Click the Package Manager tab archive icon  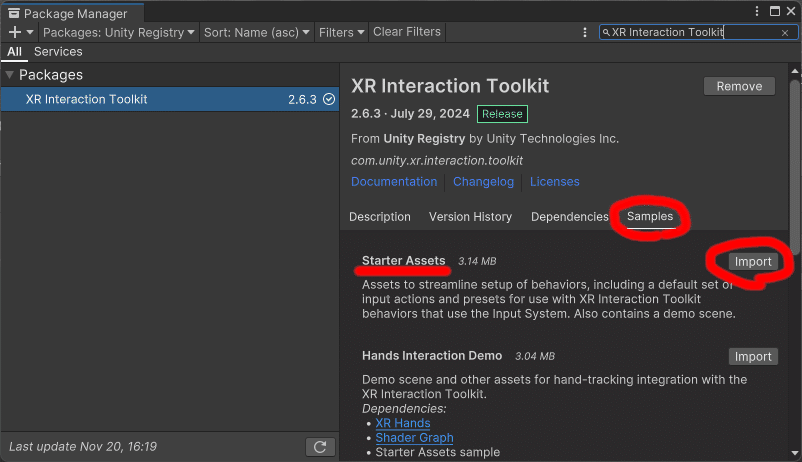click(14, 13)
